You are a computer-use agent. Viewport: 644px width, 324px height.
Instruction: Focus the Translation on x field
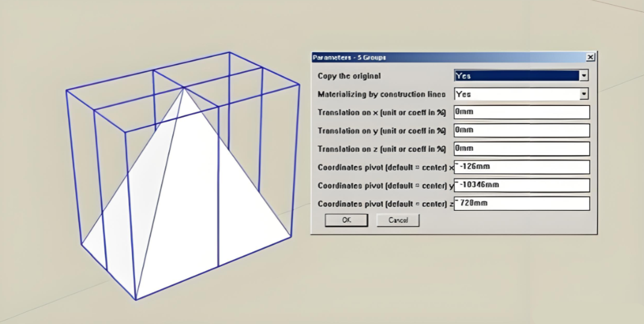[521, 112]
